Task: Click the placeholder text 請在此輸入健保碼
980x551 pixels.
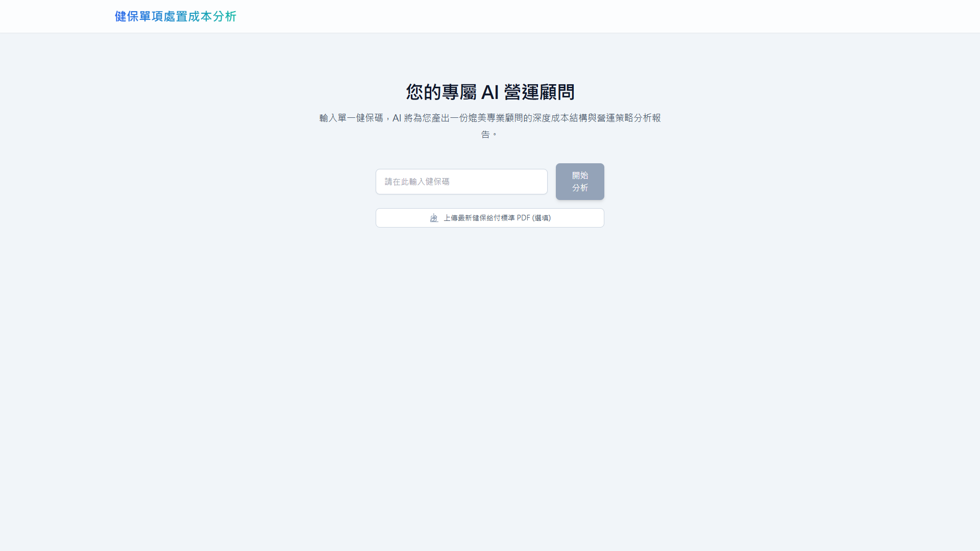Action: [x=417, y=182]
